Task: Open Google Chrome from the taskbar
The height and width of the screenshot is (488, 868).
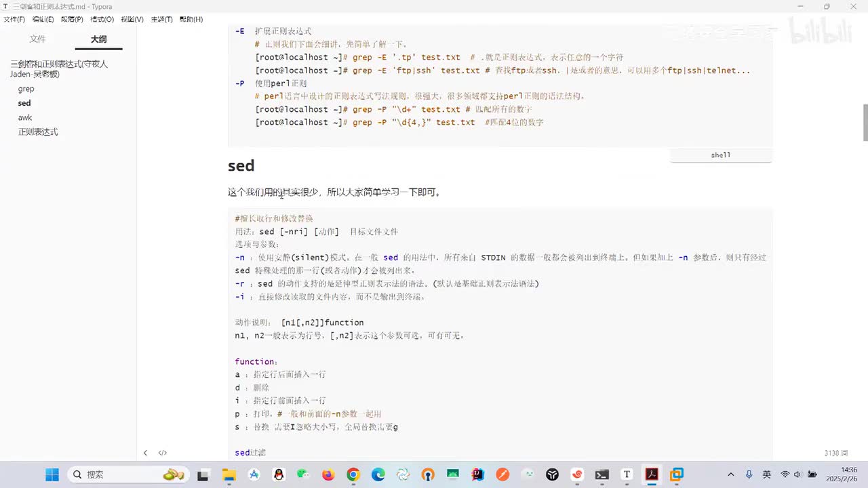Action: click(353, 474)
